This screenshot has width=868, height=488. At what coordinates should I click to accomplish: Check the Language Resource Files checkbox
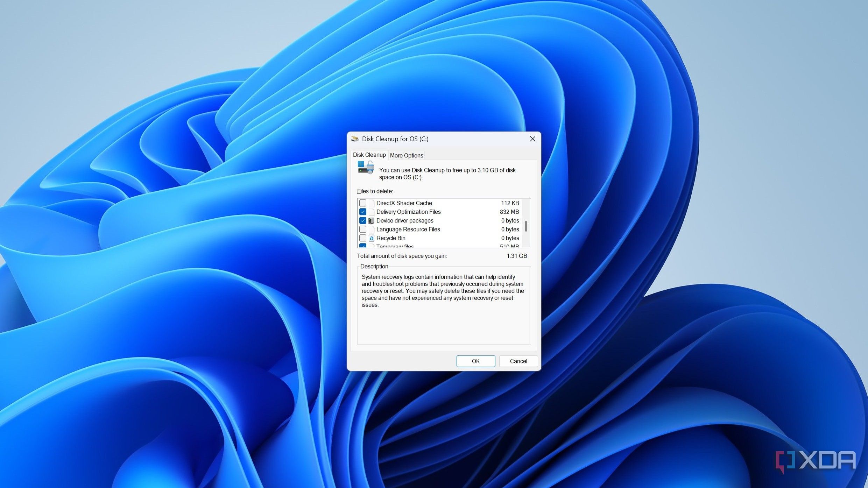coord(363,229)
